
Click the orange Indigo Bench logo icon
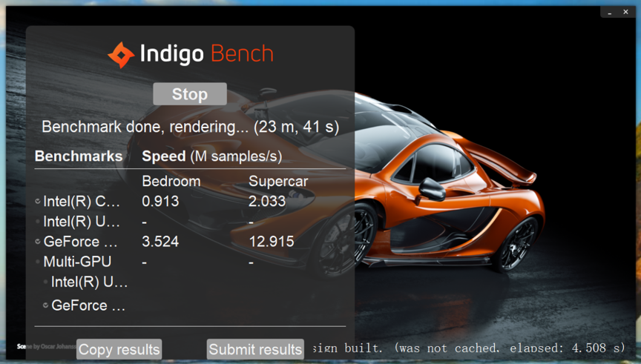click(x=121, y=55)
